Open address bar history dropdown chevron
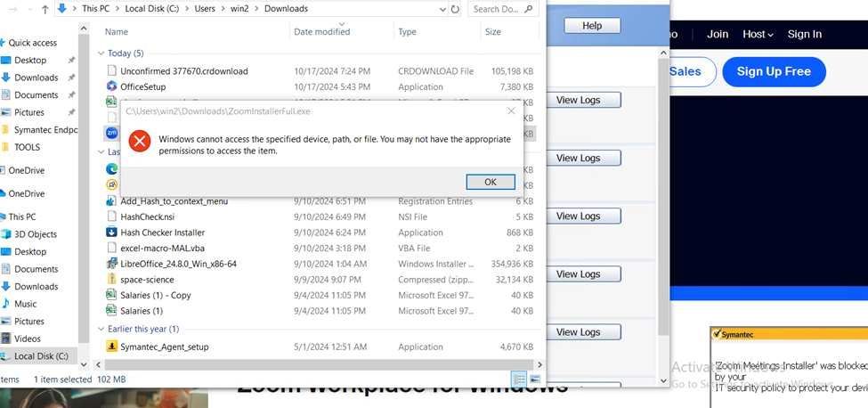Viewport: 868px width, 408px height. [x=442, y=9]
